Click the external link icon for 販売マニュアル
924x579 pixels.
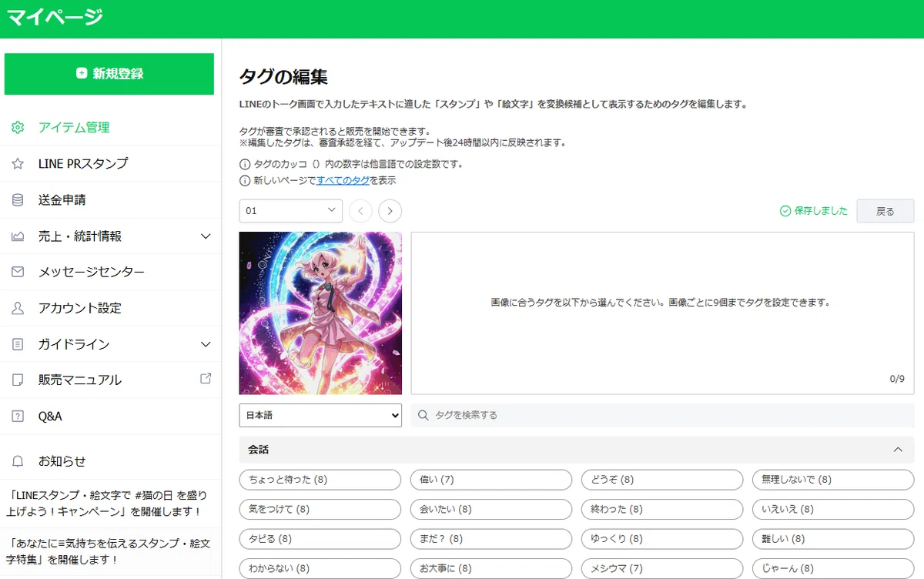[x=206, y=379]
